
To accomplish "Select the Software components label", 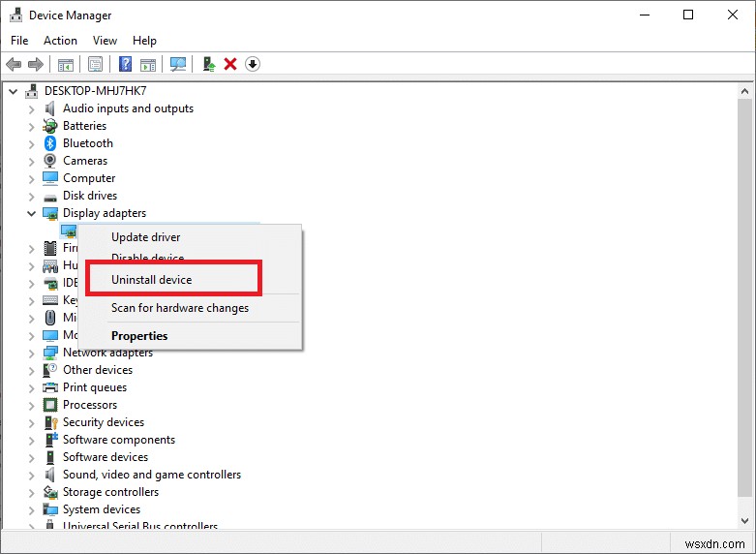I will pyautogui.click(x=119, y=440).
